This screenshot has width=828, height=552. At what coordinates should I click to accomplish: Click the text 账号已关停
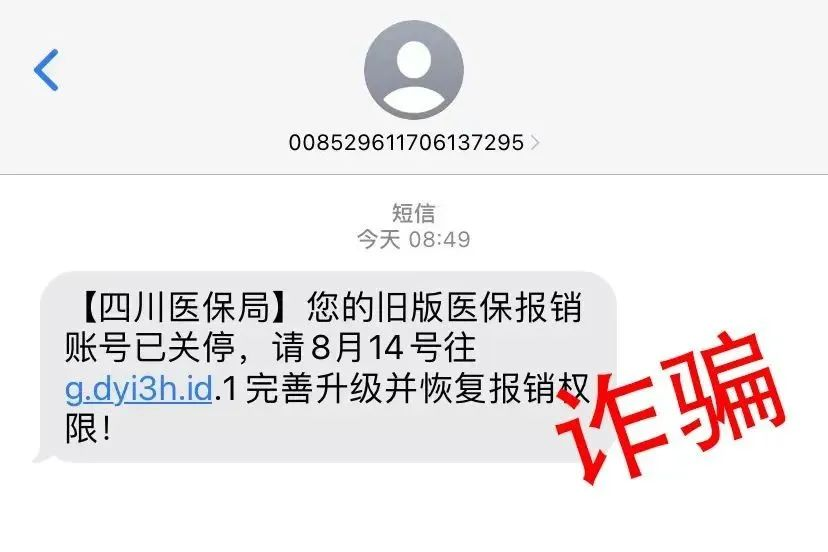[150, 348]
